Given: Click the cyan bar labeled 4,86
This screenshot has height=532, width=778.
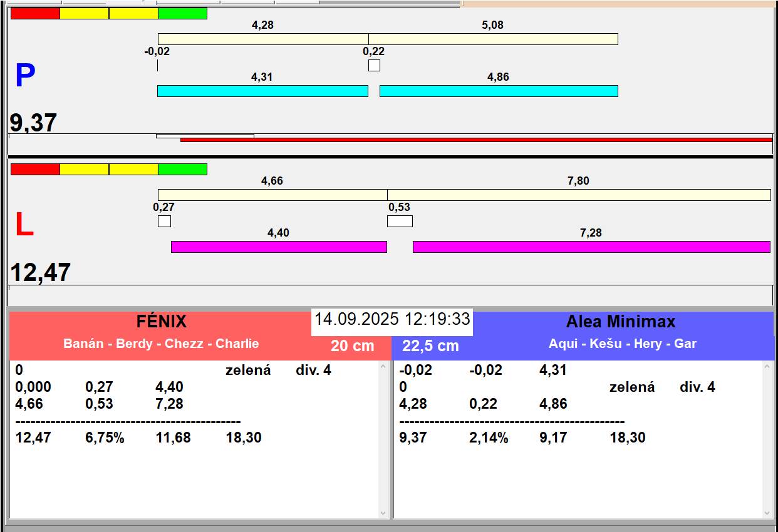Looking at the screenshot, I should pos(499,91).
